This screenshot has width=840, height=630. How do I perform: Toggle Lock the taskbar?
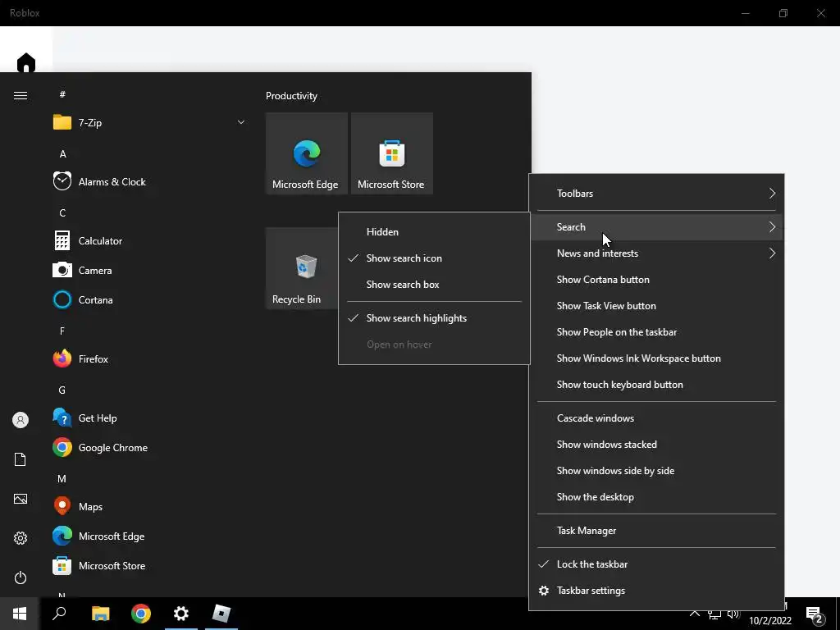[656, 564]
